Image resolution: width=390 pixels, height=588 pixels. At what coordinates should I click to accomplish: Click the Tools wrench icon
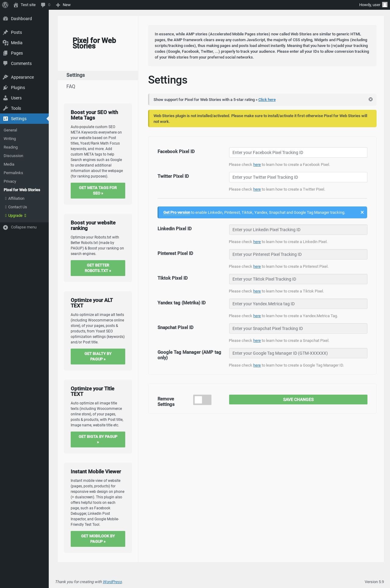coord(5,108)
